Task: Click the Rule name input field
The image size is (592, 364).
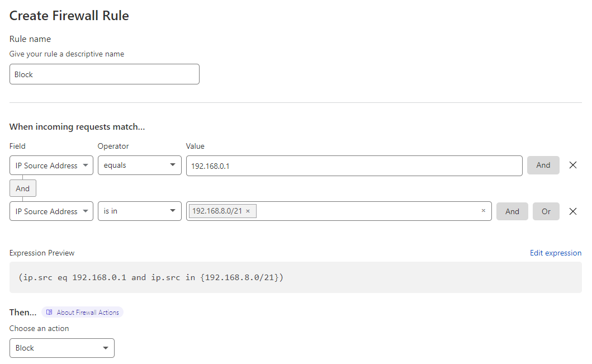Action: [105, 74]
